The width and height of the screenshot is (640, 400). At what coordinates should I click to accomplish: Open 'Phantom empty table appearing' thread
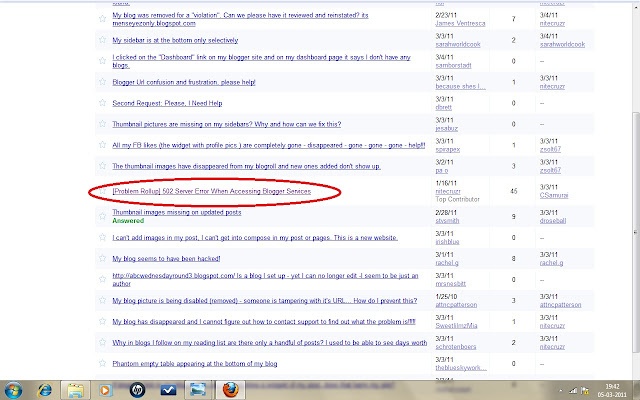click(195, 364)
